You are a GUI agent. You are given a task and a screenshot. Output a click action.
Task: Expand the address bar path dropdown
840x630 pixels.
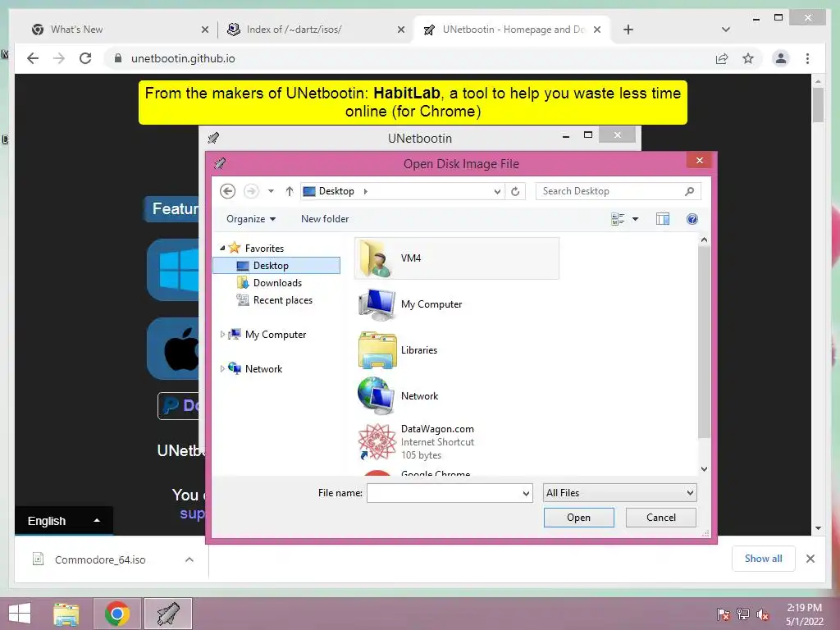click(x=497, y=191)
